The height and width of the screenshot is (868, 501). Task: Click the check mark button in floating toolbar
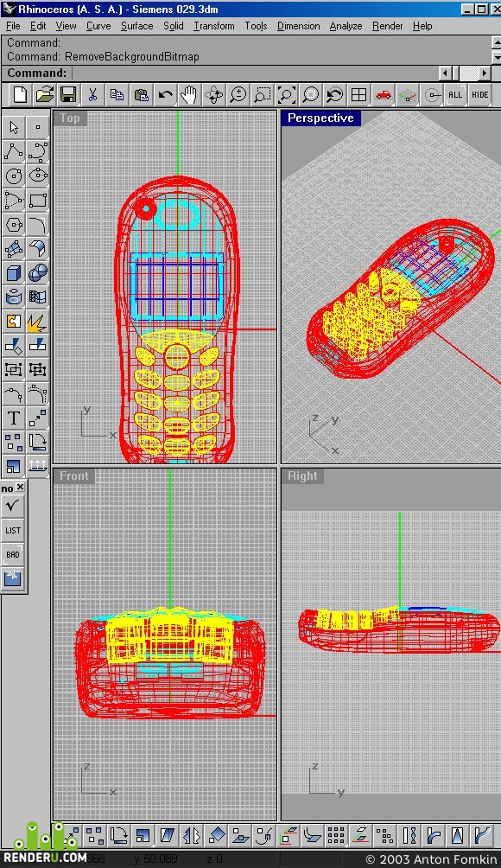click(13, 506)
